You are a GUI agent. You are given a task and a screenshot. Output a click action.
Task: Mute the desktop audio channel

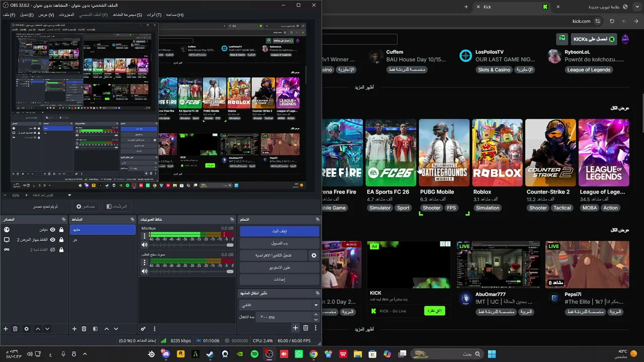pyautogui.click(x=145, y=271)
